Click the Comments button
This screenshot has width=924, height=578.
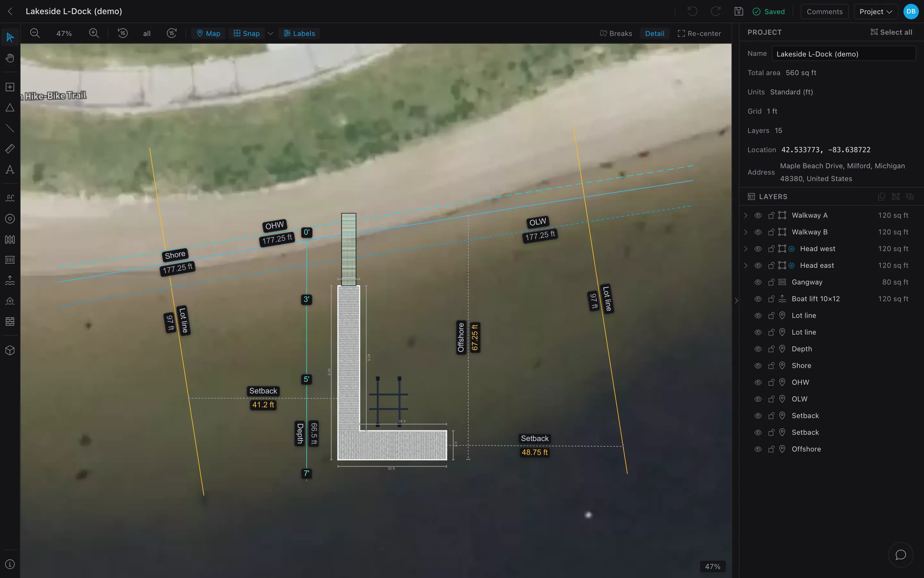824,12
